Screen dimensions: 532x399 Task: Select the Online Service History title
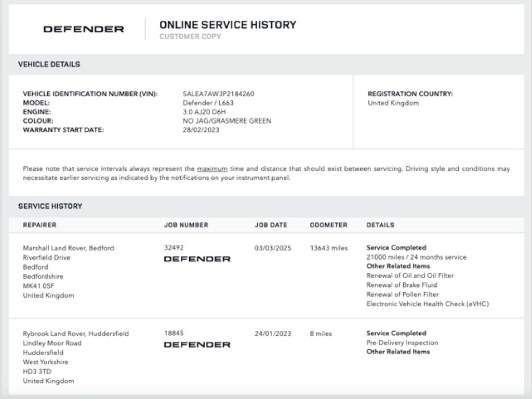[x=228, y=24]
